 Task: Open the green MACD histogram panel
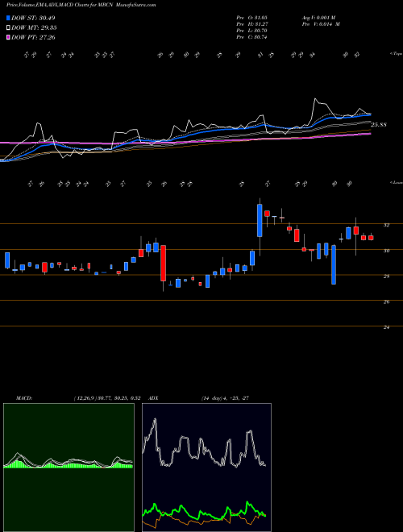(x=69, y=468)
